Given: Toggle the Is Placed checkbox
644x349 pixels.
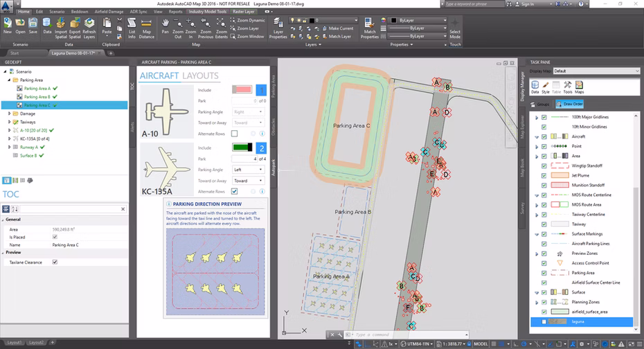Looking at the screenshot, I should [x=55, y=237].
